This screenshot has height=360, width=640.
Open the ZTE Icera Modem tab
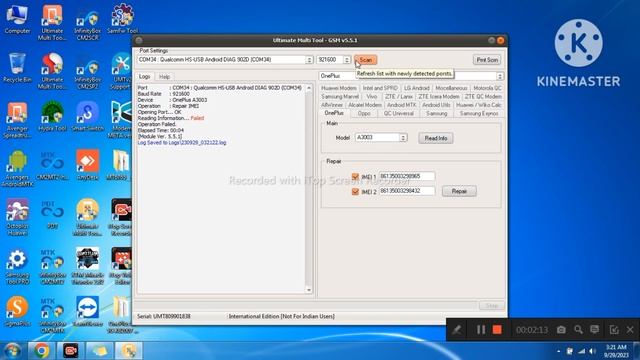pos(439,97)
